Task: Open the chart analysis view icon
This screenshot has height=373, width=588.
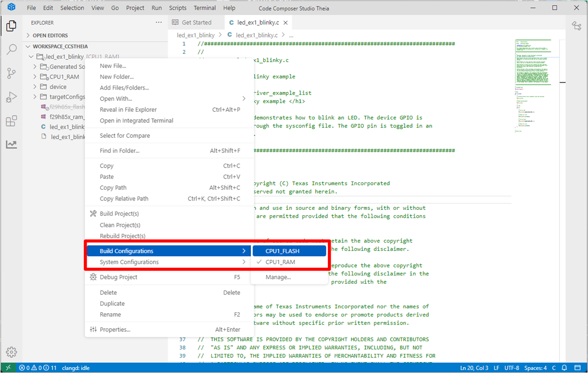Action: coord(11,145)
